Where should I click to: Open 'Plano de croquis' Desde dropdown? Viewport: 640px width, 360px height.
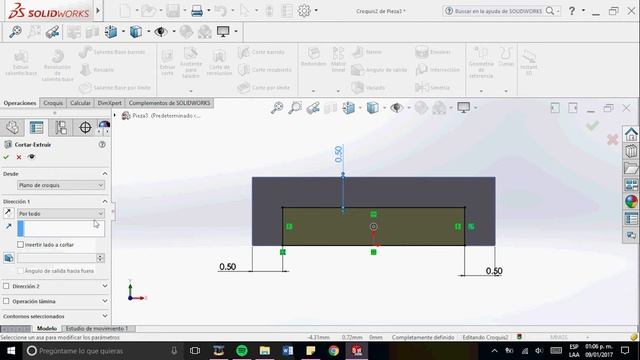(x=61, y=185)
